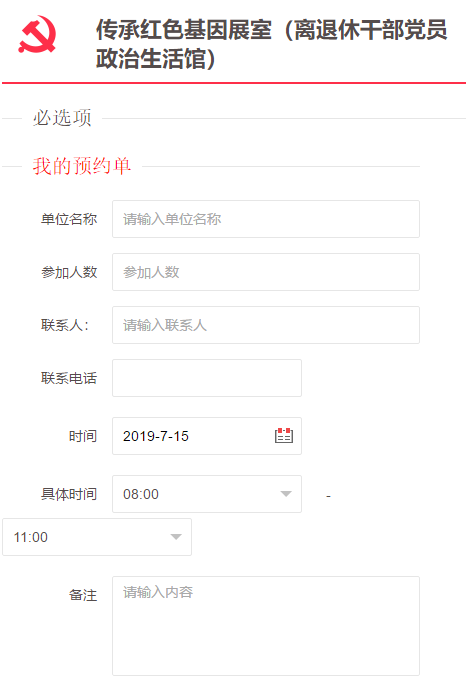Click the 单位名称 field label
This screenshot has height=684, width=466.
click(69, 219)
